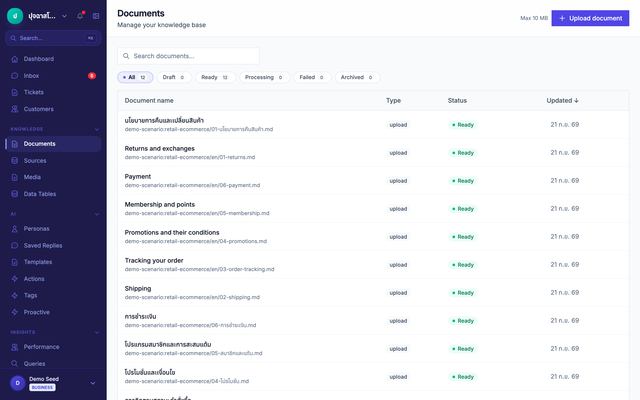The height and width of the screenshot is (400, 640).
Task: Show Failed documents
Action: pos(312,77)
